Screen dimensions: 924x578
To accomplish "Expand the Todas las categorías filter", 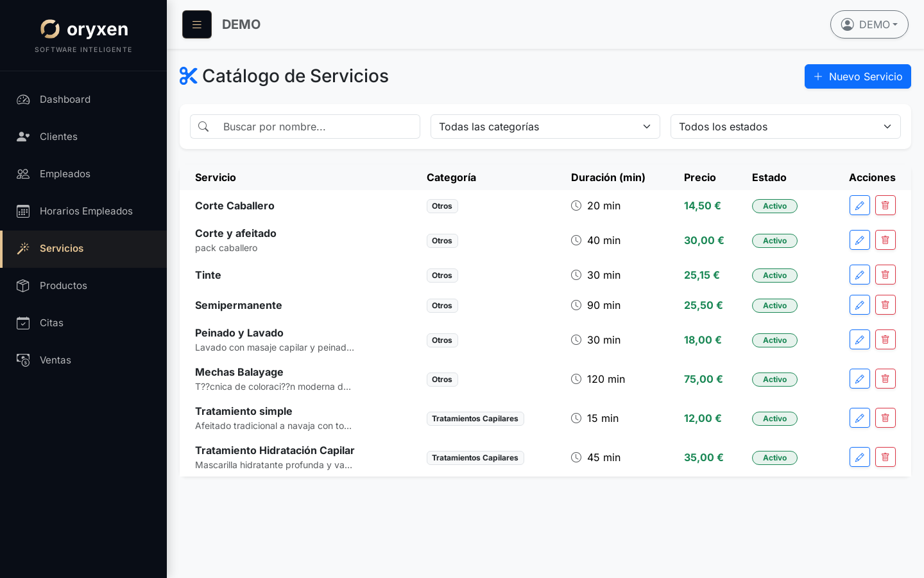I will 545,127.
